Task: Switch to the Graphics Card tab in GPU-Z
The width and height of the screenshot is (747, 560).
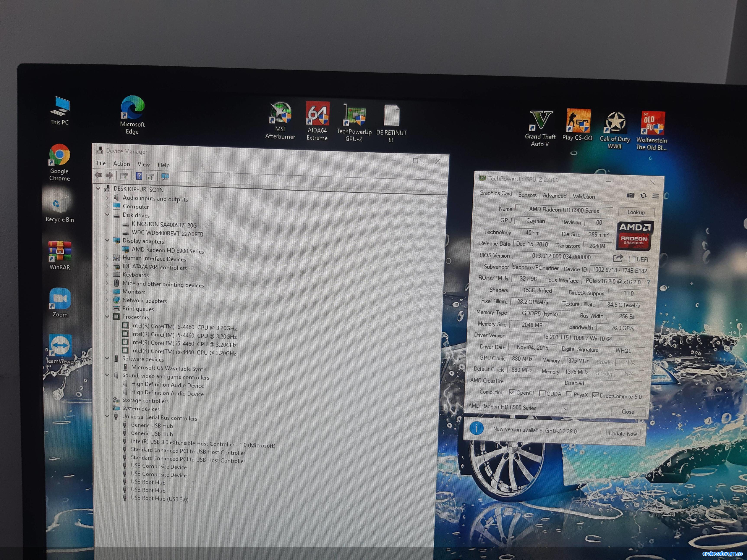Action: [x=495, y=193]
